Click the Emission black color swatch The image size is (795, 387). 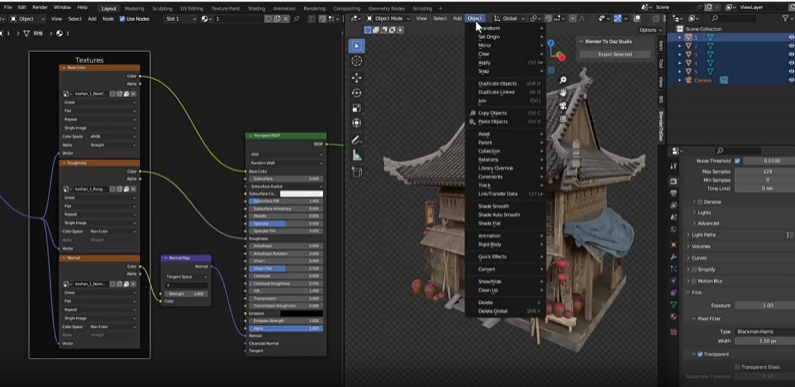(x=301, y=313)
